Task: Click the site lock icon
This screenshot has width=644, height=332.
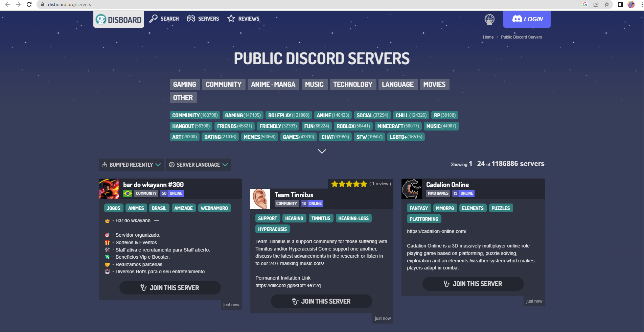Action: (43, 4)
